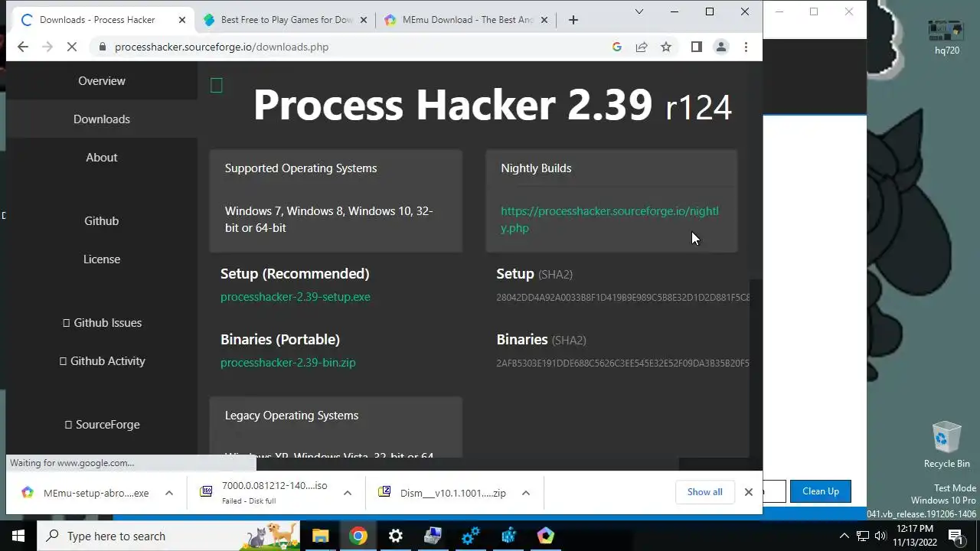
Task: Open the About sidebar item
Action: coord(102,157)
